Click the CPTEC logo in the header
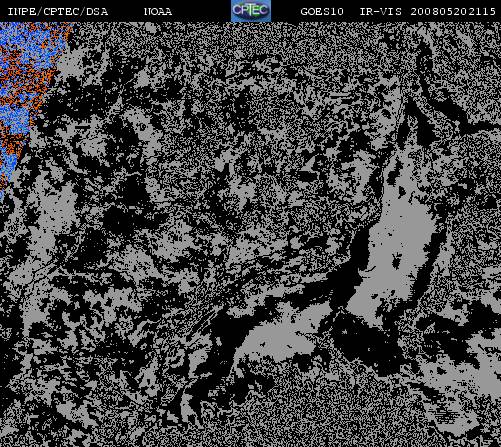Viewport: 501px width, 447px height. click(x=251, y=11)
